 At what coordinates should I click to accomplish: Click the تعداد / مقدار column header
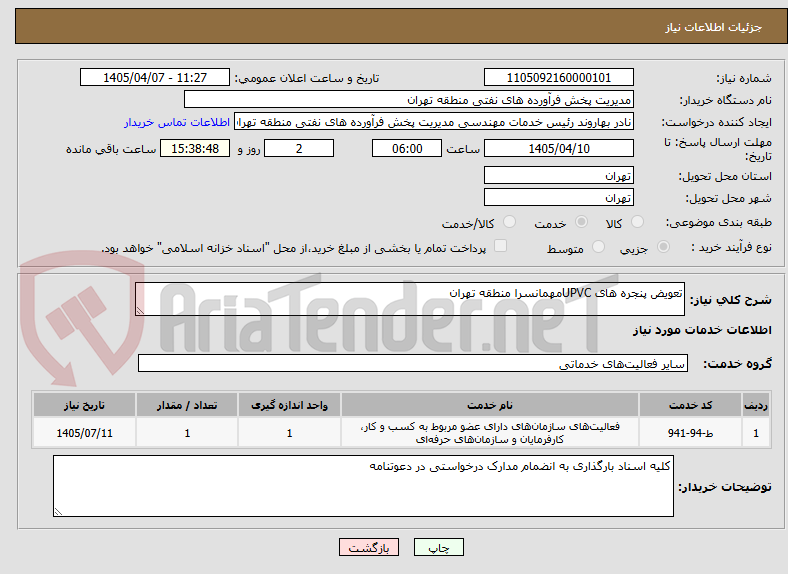(187, 405)
